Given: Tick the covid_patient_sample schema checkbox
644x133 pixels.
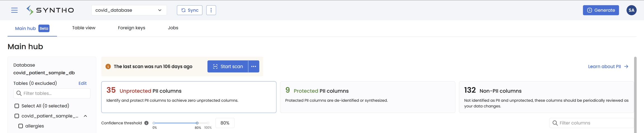Looking at the screenshot, I should 17,116.
